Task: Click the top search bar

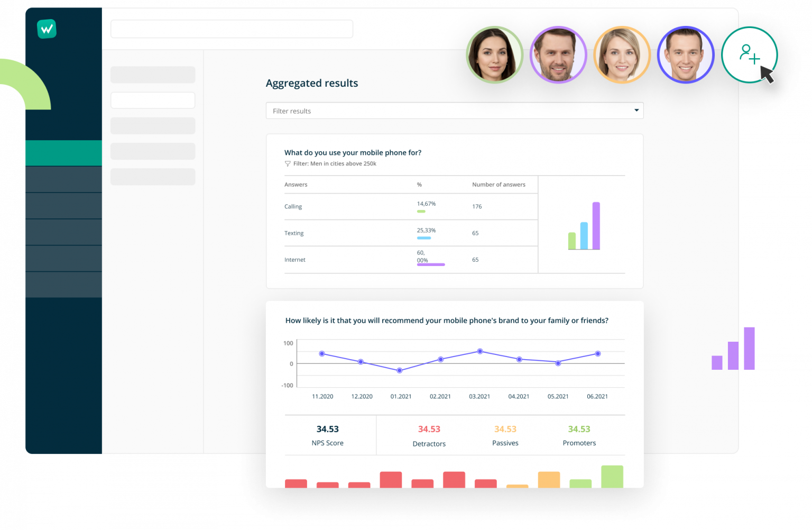Action: 232,29
